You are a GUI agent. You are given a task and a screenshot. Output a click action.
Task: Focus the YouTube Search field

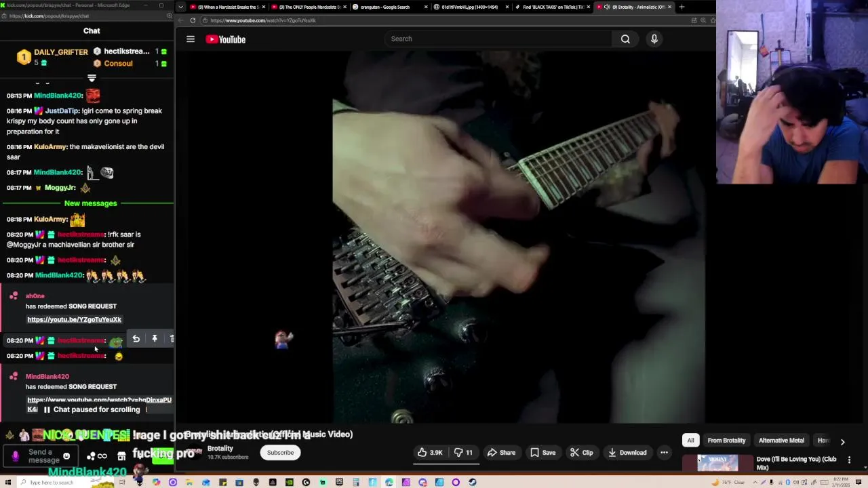(x=498, y=39)
